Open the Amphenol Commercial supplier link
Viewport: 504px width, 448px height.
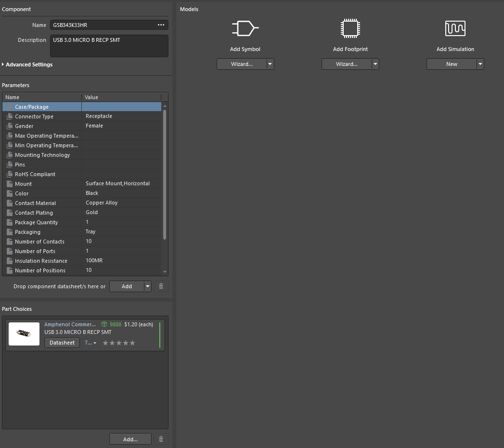point(70,324)
